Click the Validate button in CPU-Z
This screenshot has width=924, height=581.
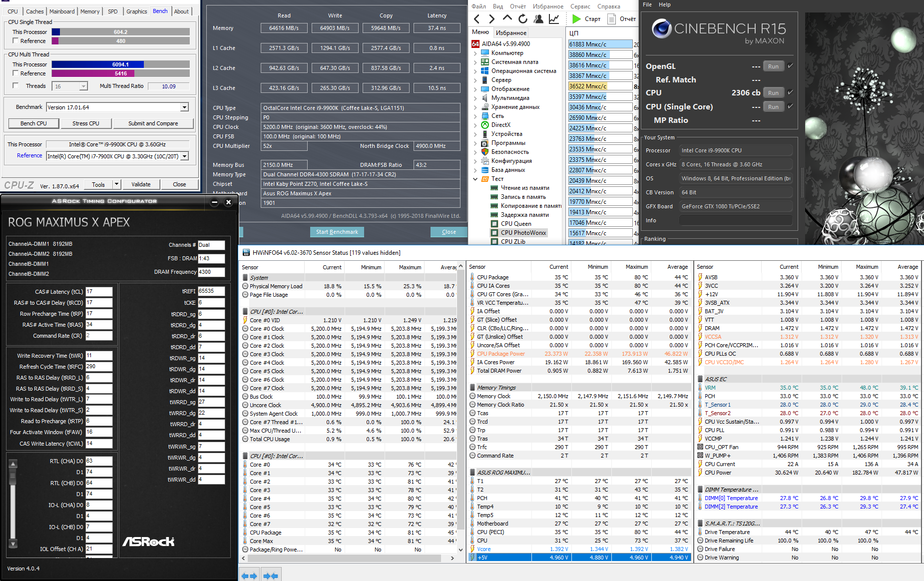[141, 184]
